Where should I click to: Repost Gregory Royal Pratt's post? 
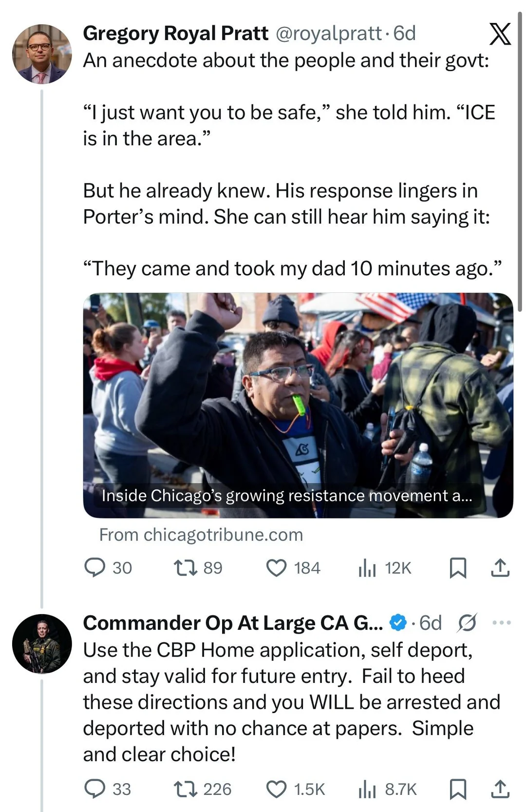tap(185, 568)
